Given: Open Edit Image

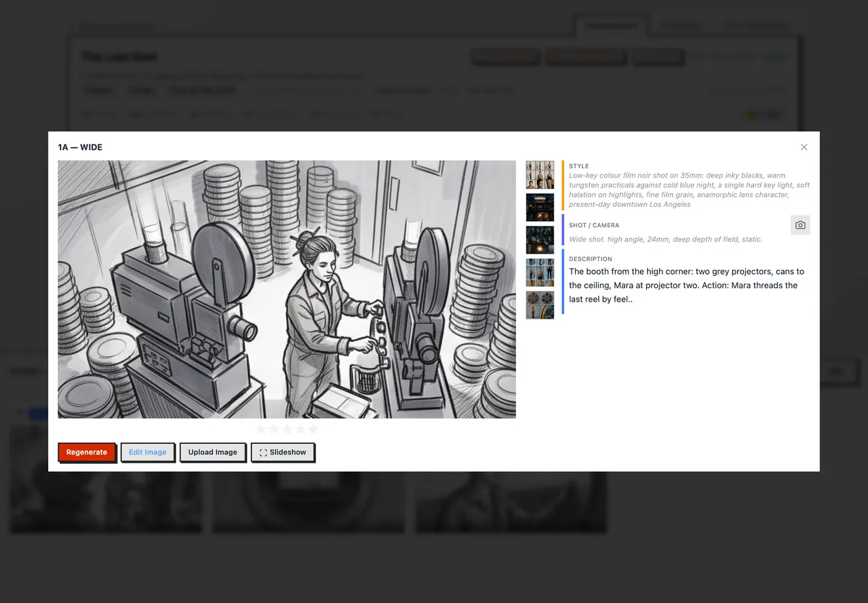Looking at the screenshot, I should click(148, 452).
